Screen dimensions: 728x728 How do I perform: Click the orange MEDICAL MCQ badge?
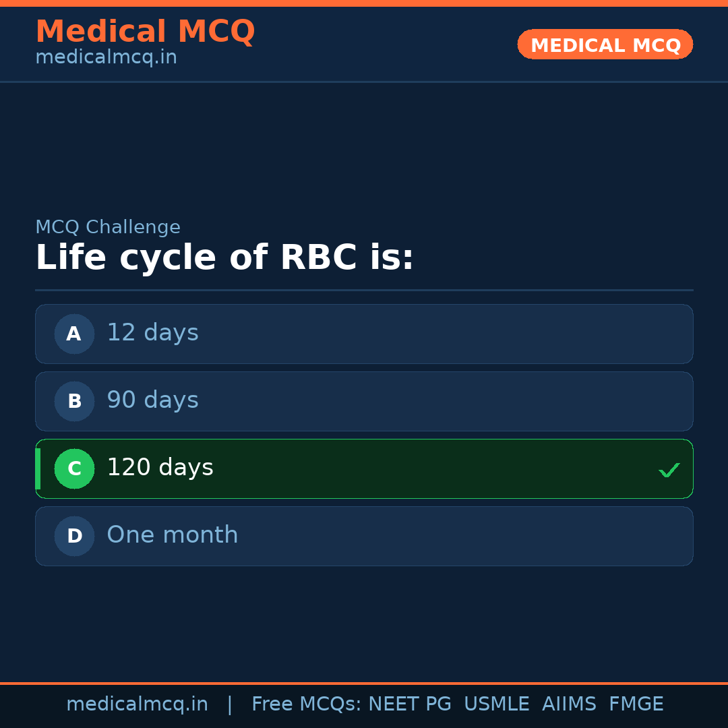coord(605,44)
